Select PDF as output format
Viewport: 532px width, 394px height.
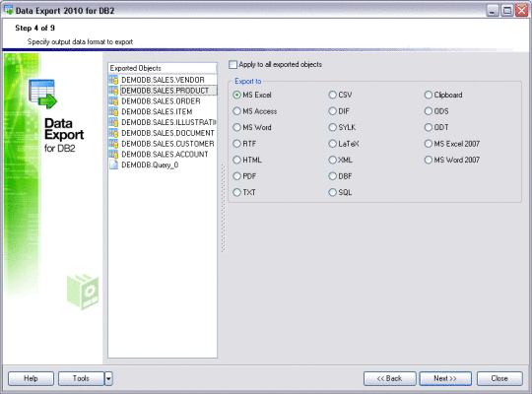244,176
